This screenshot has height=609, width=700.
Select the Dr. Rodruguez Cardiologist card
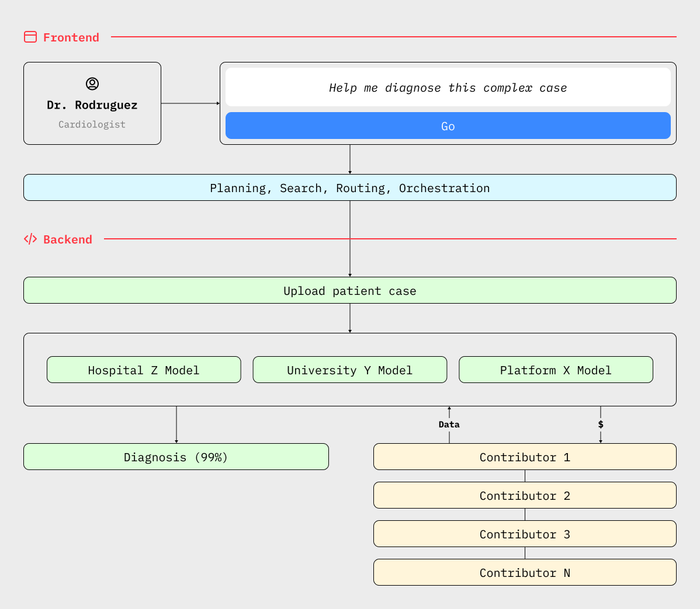[x=92, y=103]
